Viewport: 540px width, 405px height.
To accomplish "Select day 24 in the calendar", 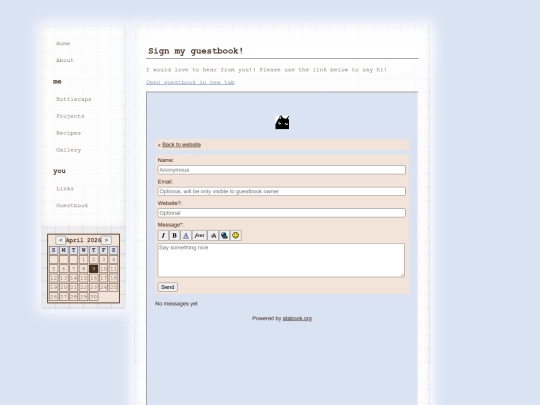I will point(103,287).
